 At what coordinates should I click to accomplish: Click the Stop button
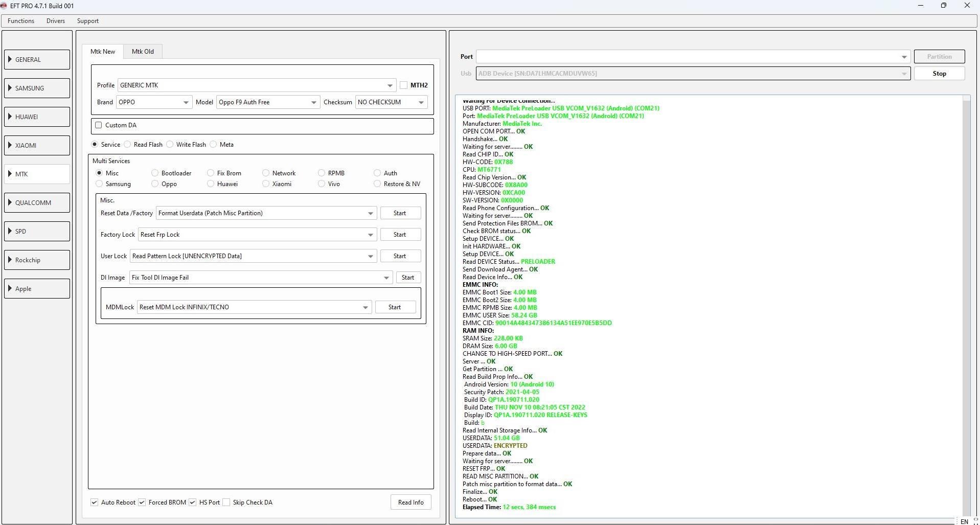point(939,74)
